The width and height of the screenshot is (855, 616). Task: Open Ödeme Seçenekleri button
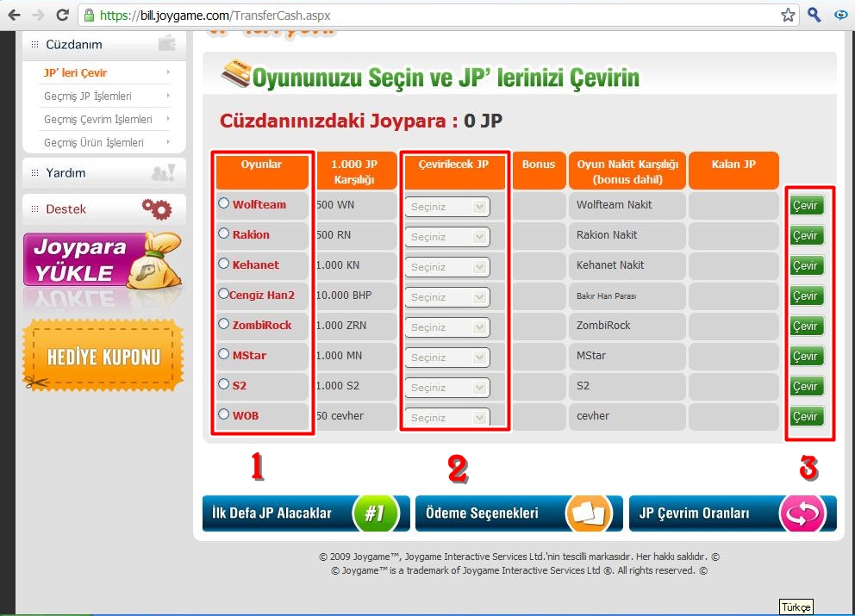tap(519, 513)
